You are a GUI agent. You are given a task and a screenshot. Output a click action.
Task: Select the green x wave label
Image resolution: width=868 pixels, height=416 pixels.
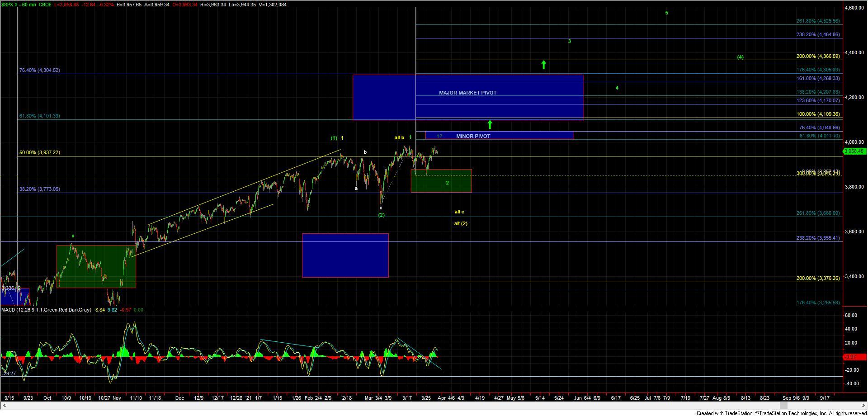click(73, 236)
